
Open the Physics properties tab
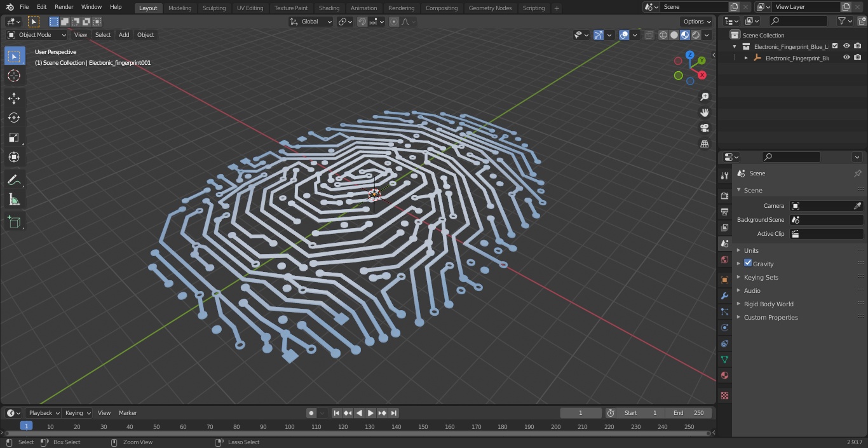(x=724, y=327)
